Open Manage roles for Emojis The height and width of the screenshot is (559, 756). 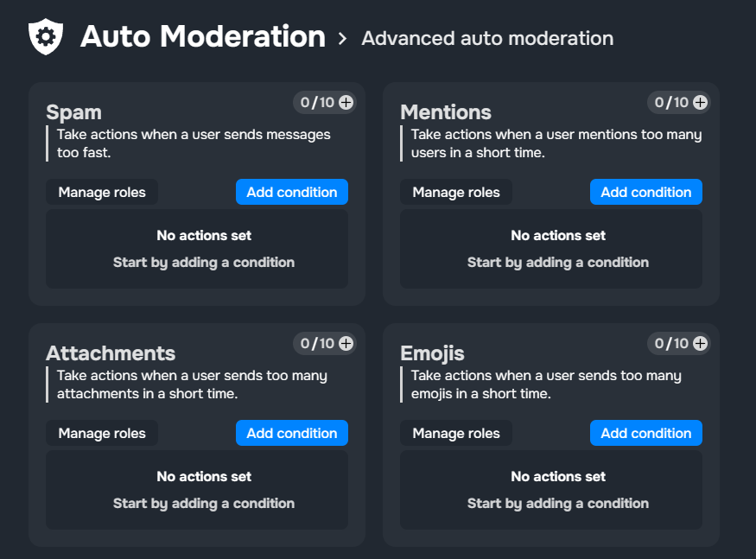(x=456, y=433)
